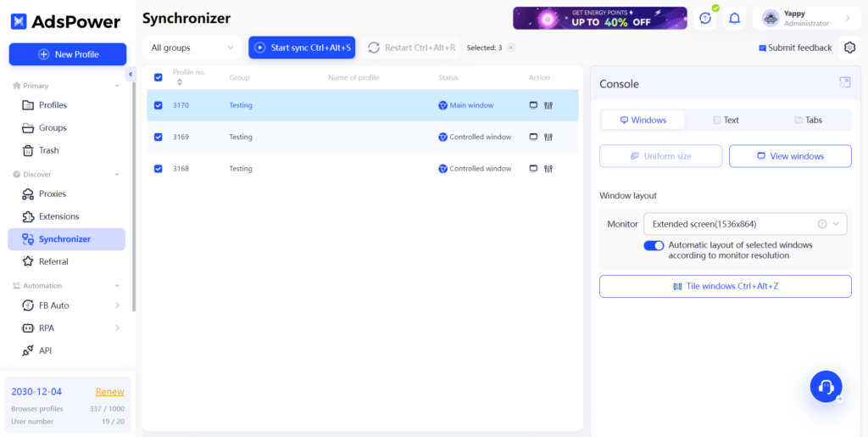Click the Trash bin icon
Image resolution: width=868 pixels, height=437 pixels.
click(28, 151)
